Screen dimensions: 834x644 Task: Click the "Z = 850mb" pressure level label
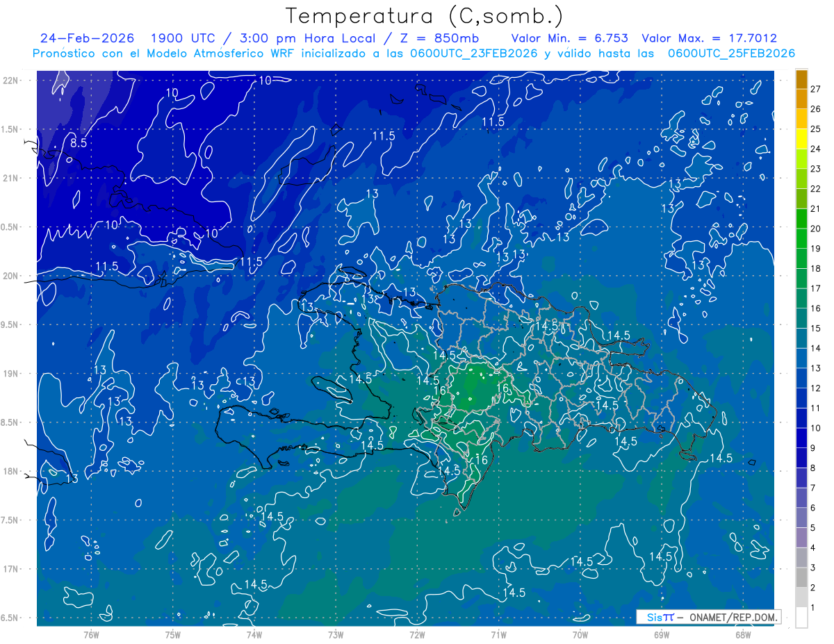(x=440, y=38)
